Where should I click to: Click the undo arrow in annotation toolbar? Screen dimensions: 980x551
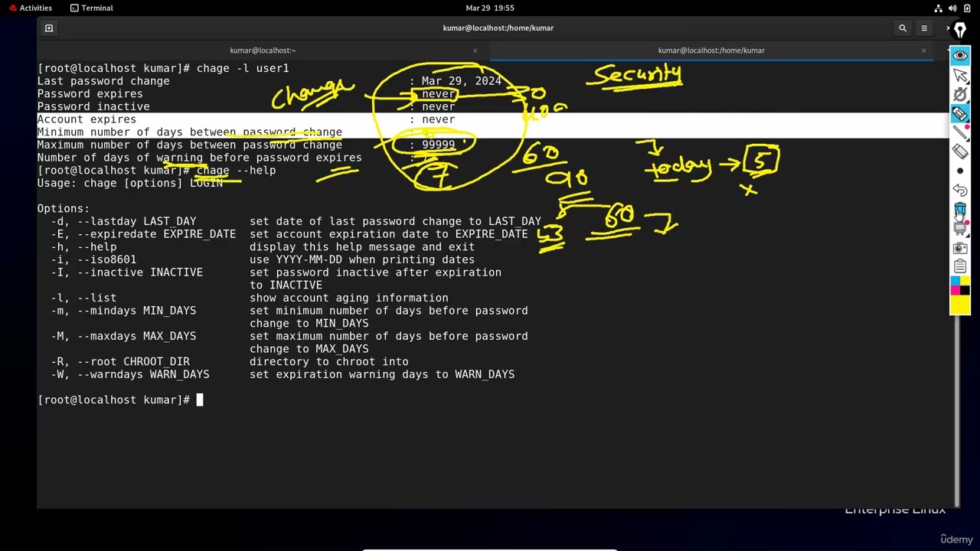960,191
